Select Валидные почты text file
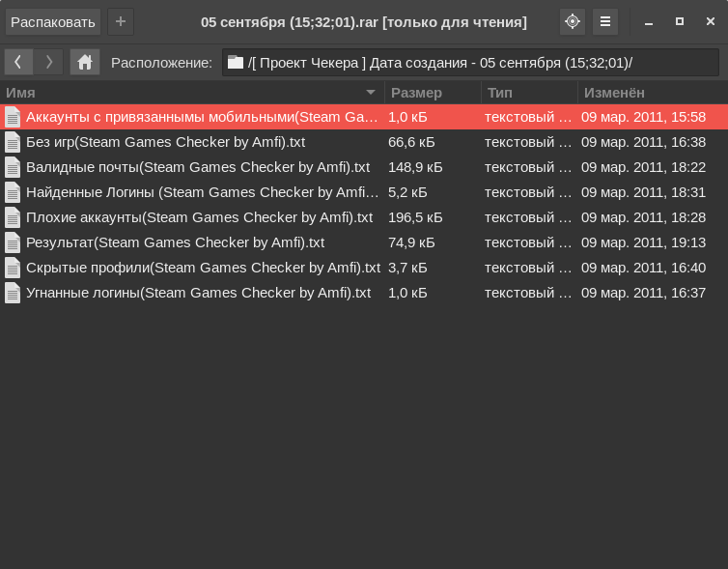 (x=197, y=167)
